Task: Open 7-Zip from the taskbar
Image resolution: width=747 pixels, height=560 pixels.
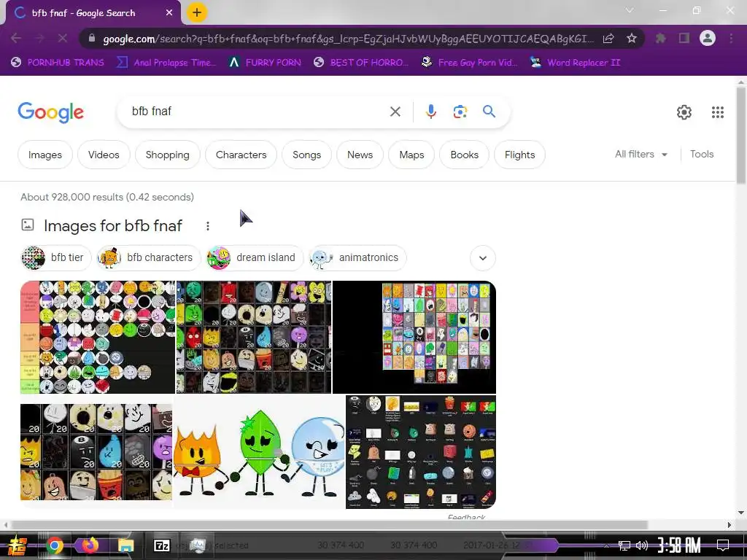Action: pyautogui.click(x=161, y=545)
